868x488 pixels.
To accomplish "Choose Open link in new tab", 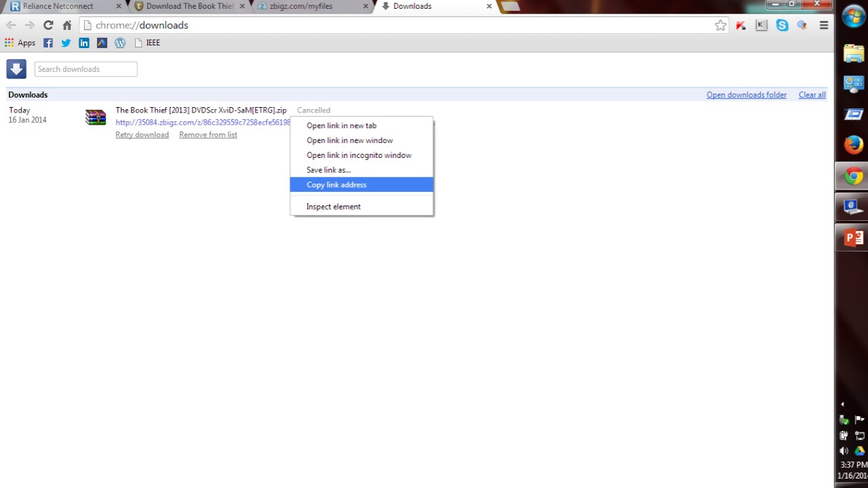I will click(341, 125).
